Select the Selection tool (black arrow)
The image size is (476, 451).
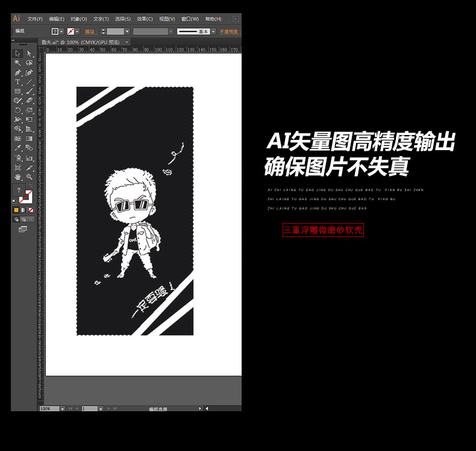point(17,54)
